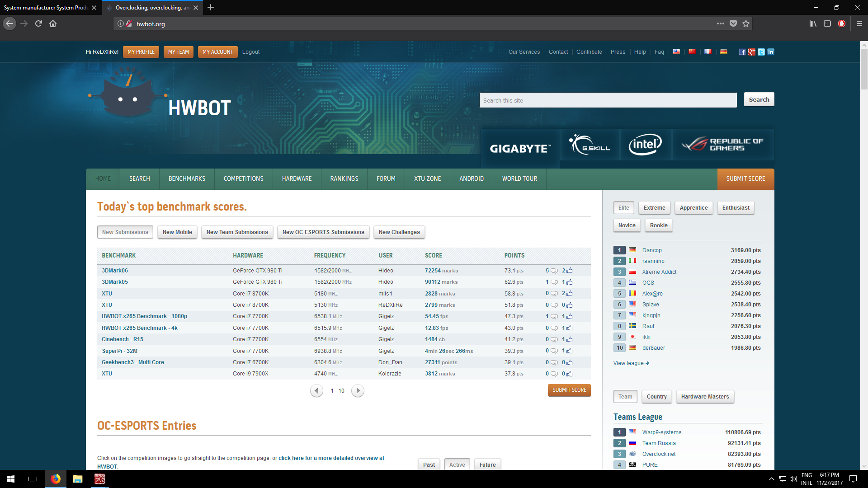Click orange MY PROFILE button
This screenshot has width=868, height=488.
click(x=141, y=52)
